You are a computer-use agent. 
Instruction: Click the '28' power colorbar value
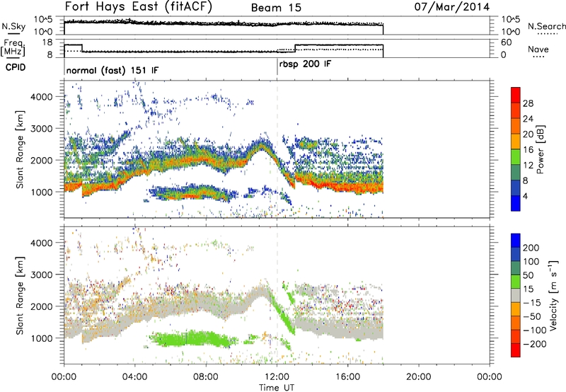click(x=528, y=103)
